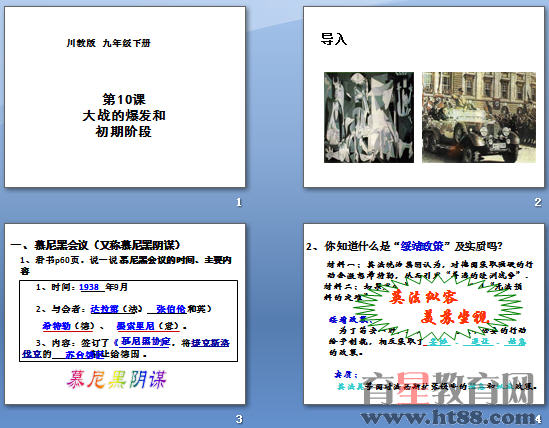The width and height of the screenshot is (549, 428).
Task: Click the 川教版 九年级下册 subtitle
Action: click(109, 43)
